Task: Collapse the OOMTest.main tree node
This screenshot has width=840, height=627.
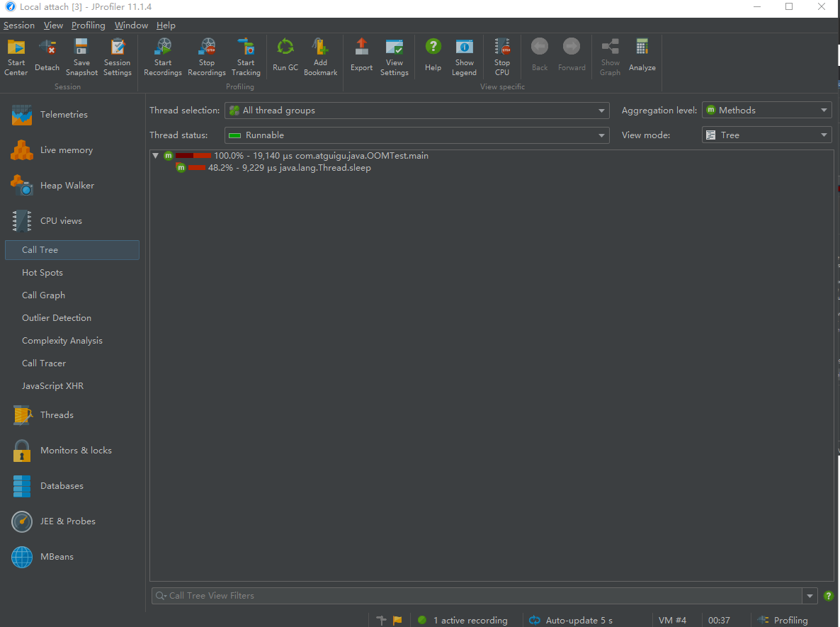Action: (155, 155)
